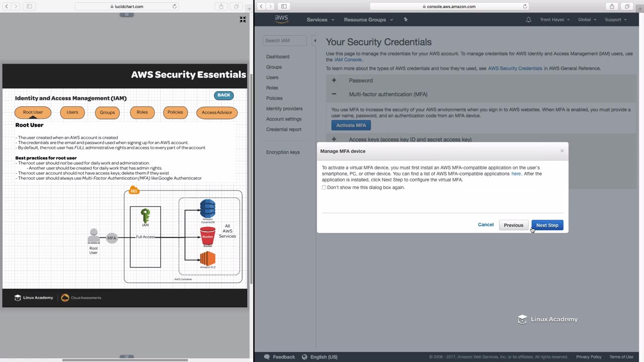Cancel the Manage MFA device dialog
644x362 pixels.
pos(486,225)
